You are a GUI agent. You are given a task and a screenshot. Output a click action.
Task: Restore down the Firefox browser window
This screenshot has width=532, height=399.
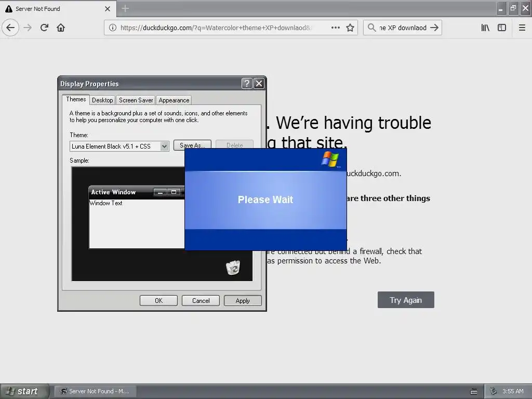(513, 8)
